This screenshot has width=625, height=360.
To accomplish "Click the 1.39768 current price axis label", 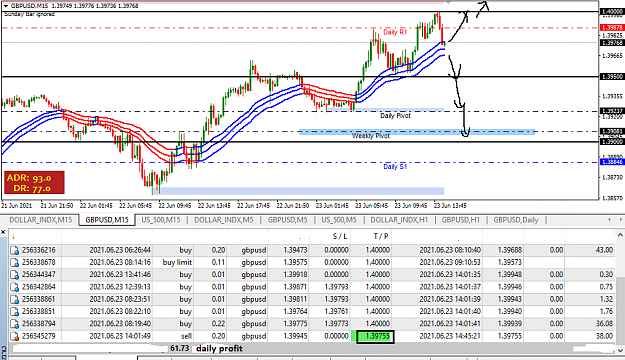I will pos(612,43).
